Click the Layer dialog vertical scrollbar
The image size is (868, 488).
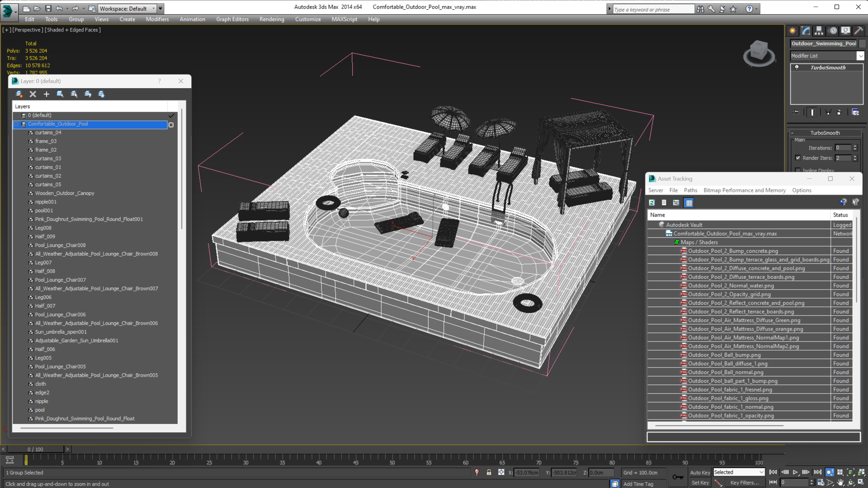pos(182,168)
